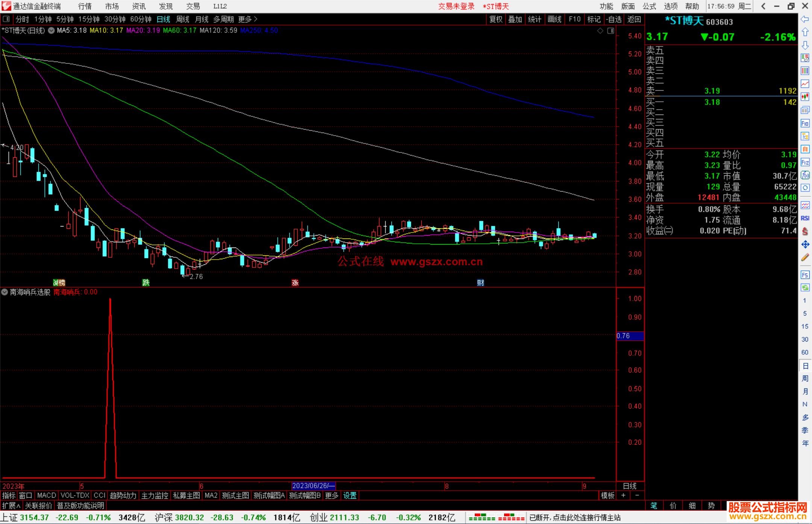This screenshot has width=812, height=524.
Task: Click the disconnected status reconnect link
Action: tap(575, 518)
